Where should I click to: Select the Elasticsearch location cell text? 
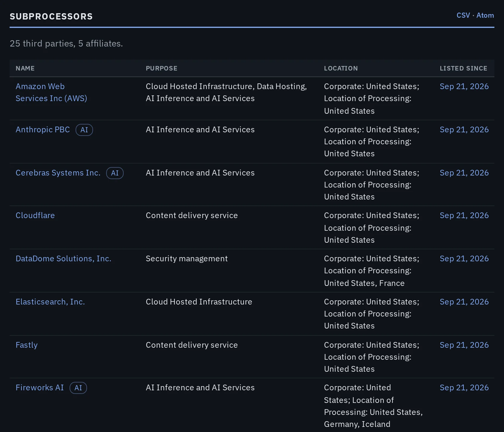tap(372, 314)
